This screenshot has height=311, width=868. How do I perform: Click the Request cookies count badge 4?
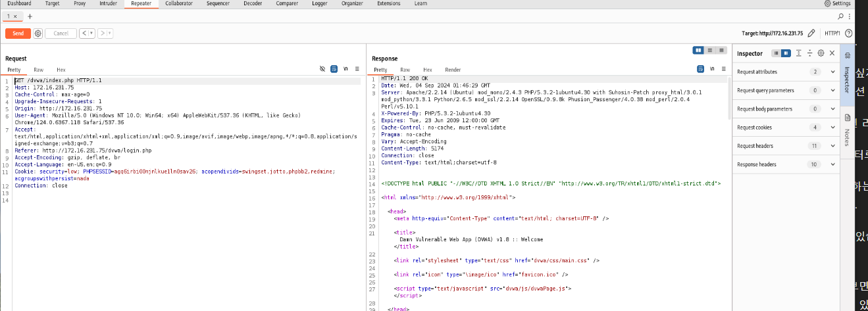816,127
